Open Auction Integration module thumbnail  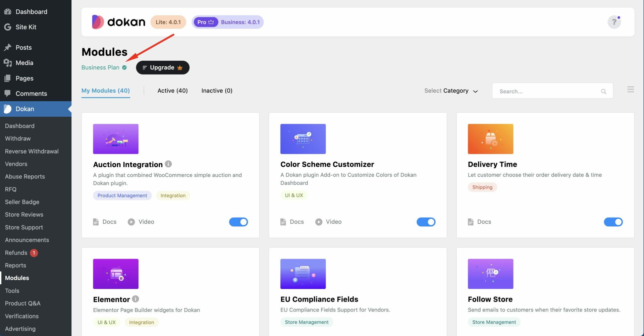[x=116, y=139]
